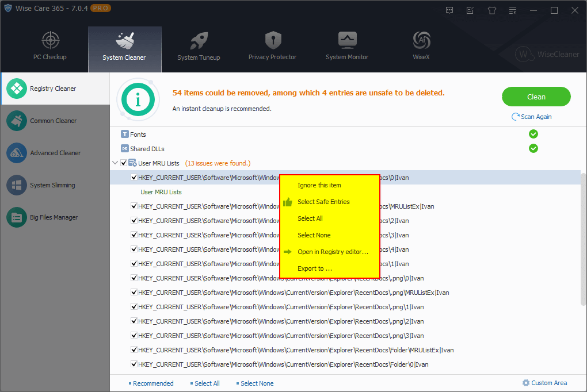The height and width of the screenshot is (392, 587).
Task: Open the feedback chat icon in title bar
Action: coord(449,10)
